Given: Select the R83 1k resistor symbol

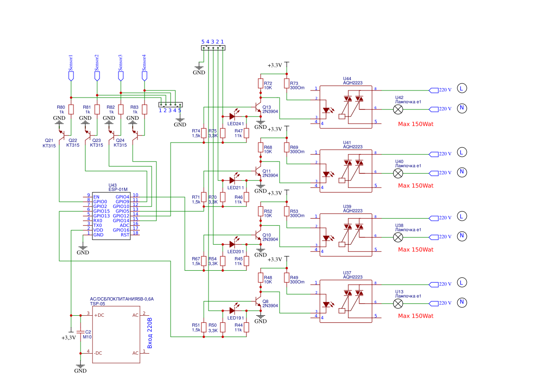Looking at the screenshot, I should (x=145, y=109).
